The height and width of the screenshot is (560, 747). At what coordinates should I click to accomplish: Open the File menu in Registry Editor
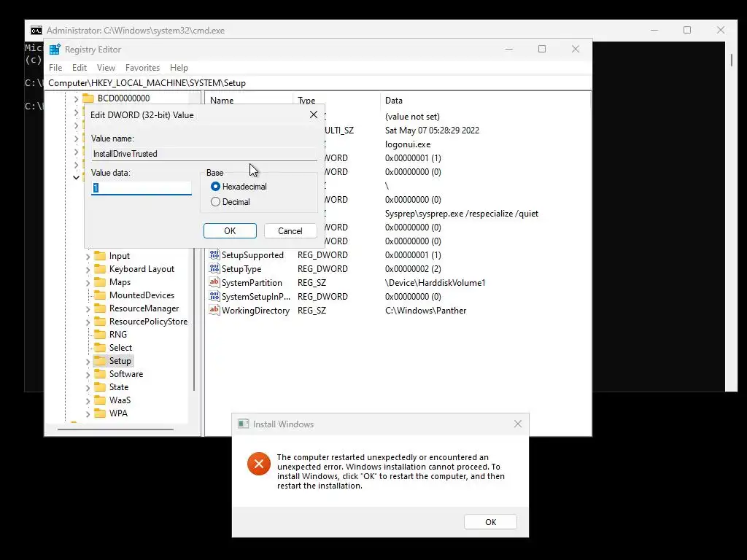pos(55,68)
